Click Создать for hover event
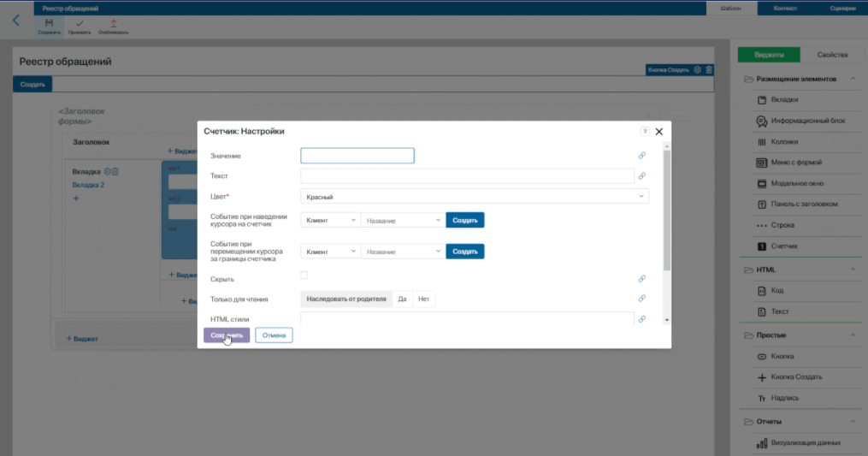The image size is (868, 456). (x=465, y=221)
